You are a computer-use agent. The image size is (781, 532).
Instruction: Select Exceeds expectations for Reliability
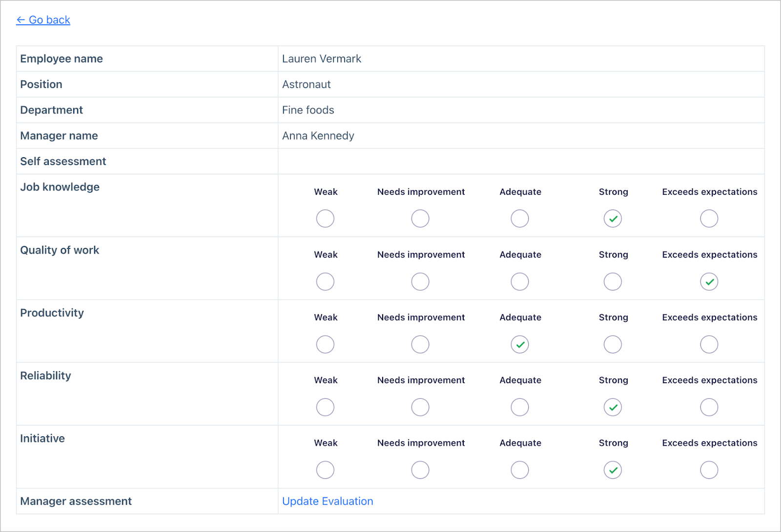click(709, 407)
